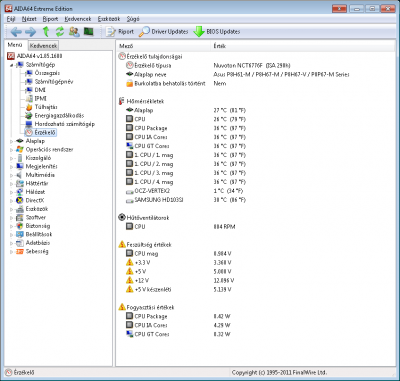Open Driver Updates

coord(164,32)
